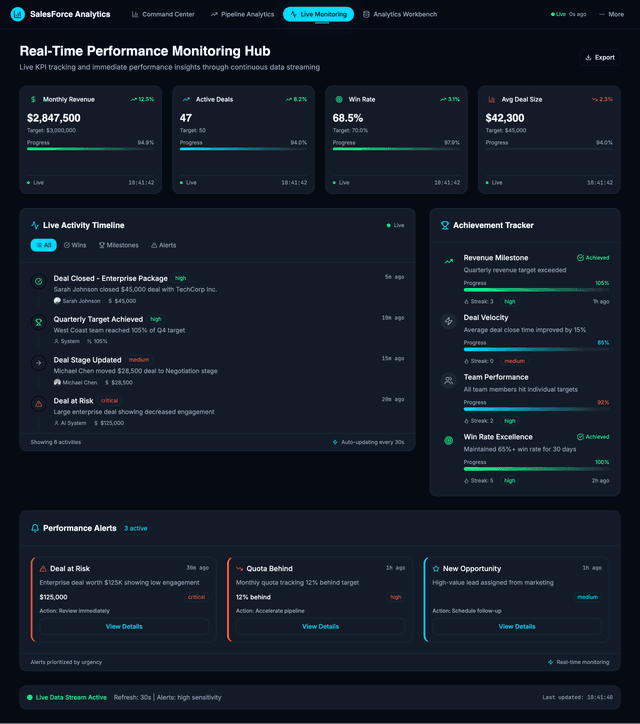This screenshot has width=640, height=724.
Task: Click the bar chart icon beside Avg Deal Size
Action: tap(492, 100)
